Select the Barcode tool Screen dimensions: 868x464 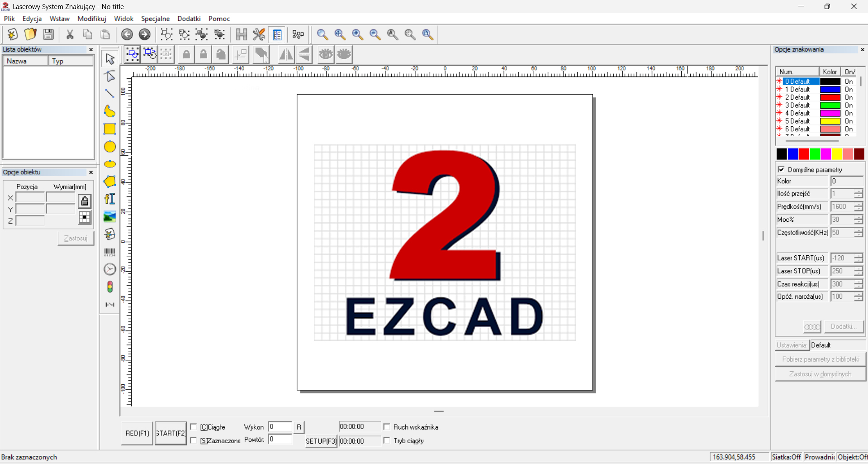tap(110, 252)
